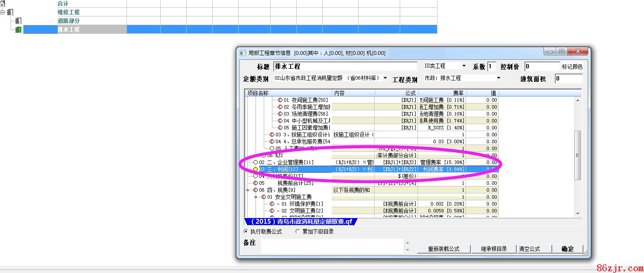Collapse the 维修工程 tree node
This screenshot has width=644, height=273.
tap(3, 13)
